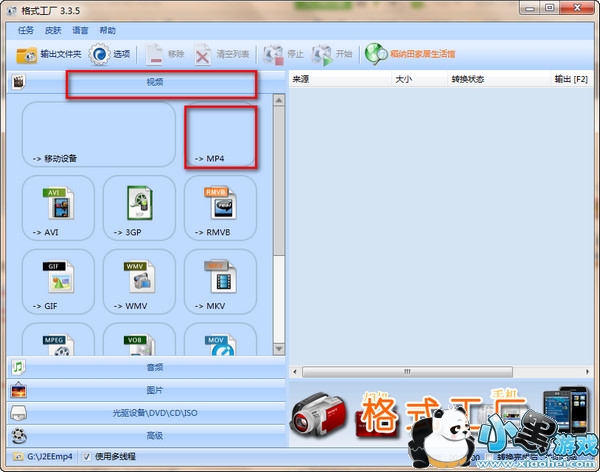The width and height of the screenshot is (600, 472).
Task: Click the red camcorder banner image
Action: (318, 416)
